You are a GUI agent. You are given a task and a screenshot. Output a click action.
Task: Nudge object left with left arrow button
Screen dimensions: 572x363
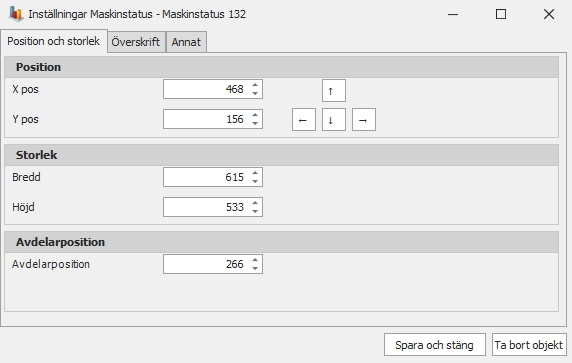(304, 120)
